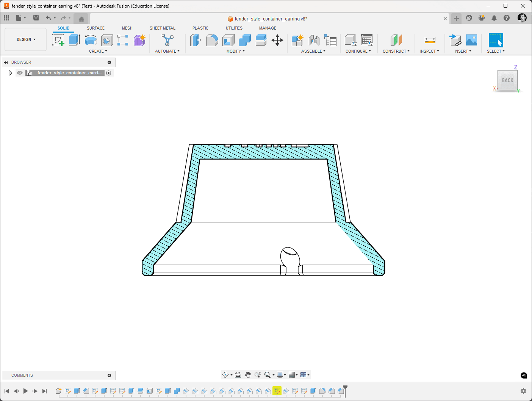Open the notifications bell
Screen dimensions: 532x401
tap(494, 18)
